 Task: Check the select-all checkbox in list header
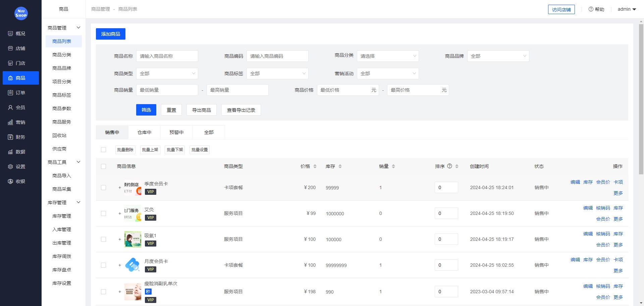[x=103, y=166]
